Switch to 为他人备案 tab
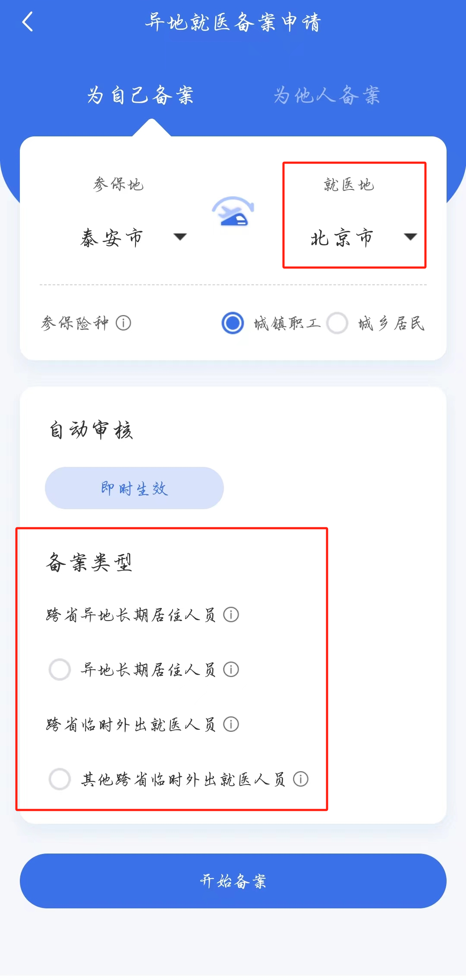 coord(327,95)
